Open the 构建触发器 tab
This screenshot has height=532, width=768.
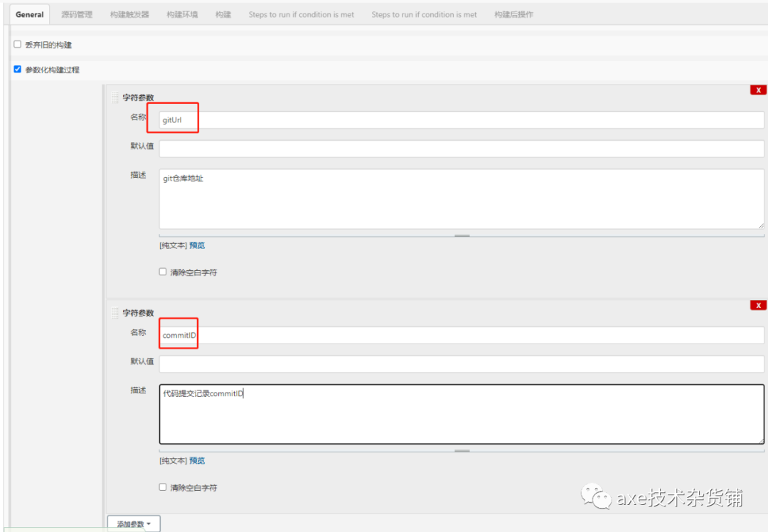(129, 15)
